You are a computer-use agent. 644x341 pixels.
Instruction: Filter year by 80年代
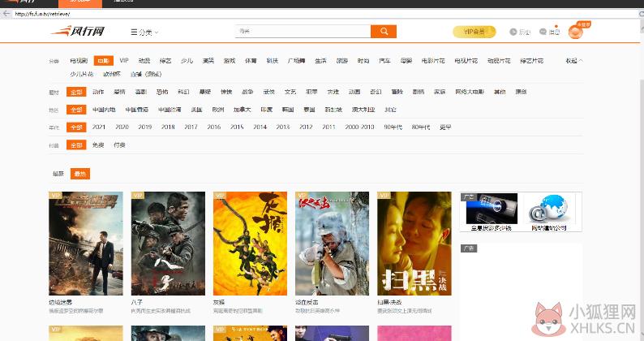click(x=421, y=127)
